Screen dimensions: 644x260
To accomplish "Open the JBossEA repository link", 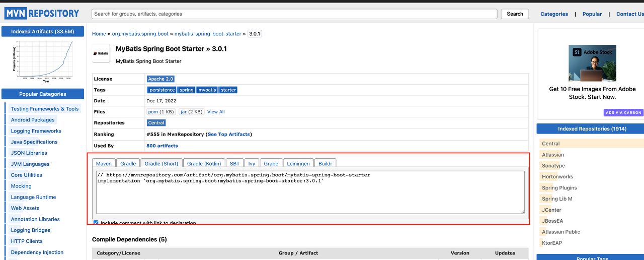I will click(x=552, y=221).
